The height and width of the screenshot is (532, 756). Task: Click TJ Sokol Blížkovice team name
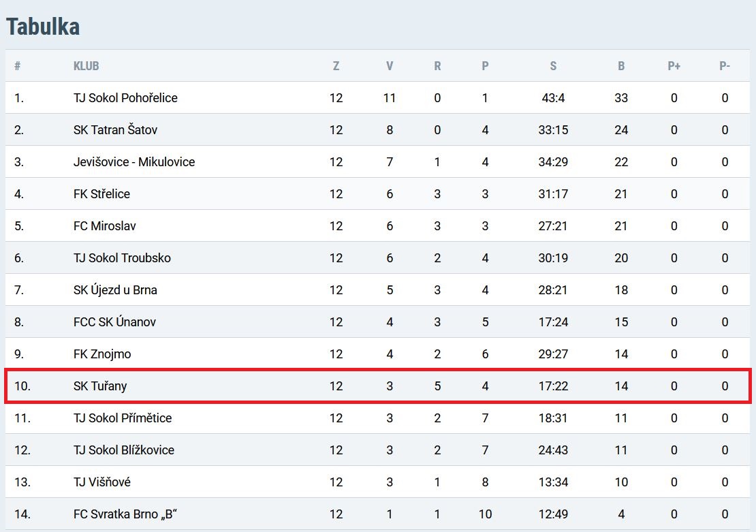124,450
